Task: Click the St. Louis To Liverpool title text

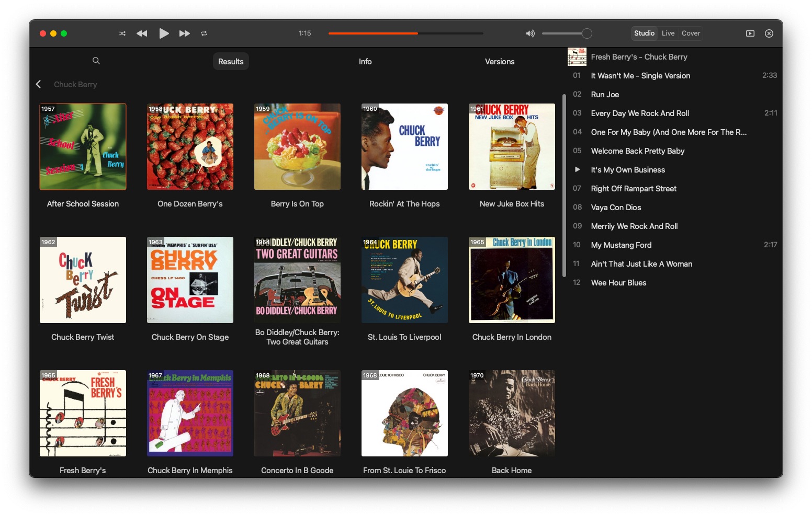Action: 404,337
